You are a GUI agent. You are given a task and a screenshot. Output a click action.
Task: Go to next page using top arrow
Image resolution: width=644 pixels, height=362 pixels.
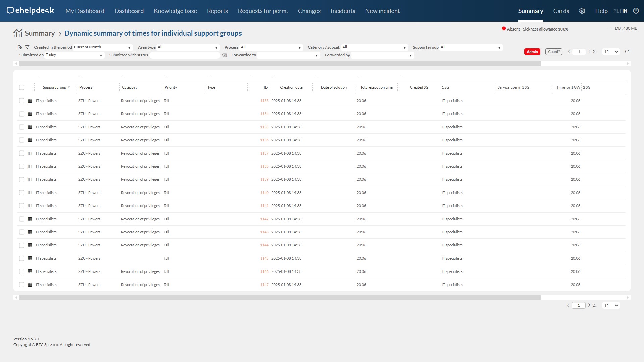(589, 52)
